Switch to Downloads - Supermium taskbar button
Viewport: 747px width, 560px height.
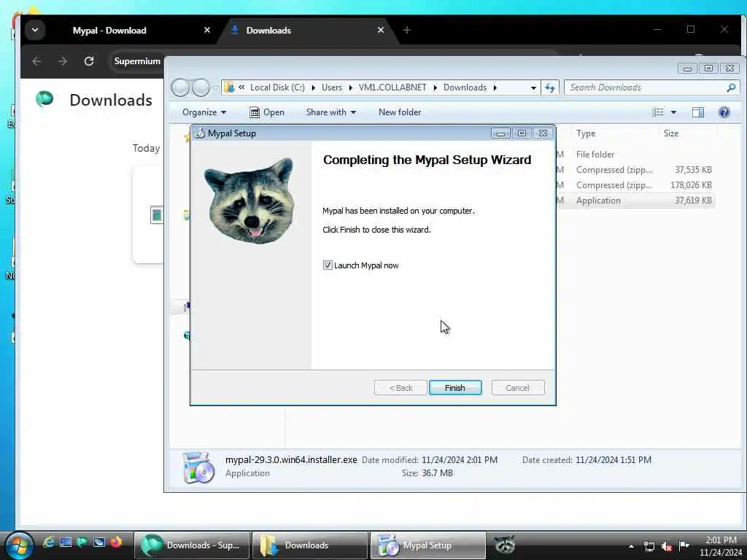pos(192,545)
